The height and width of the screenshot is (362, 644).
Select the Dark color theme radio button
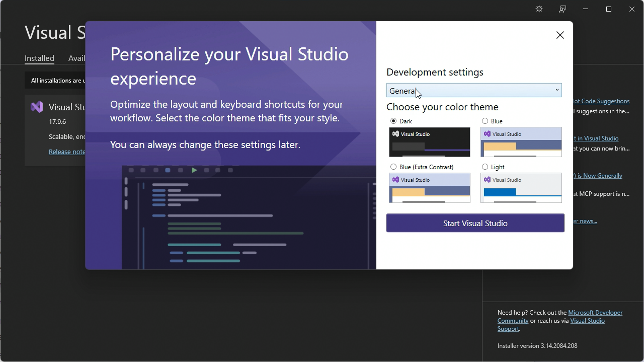pyautogui.click(x=393, y=121)
